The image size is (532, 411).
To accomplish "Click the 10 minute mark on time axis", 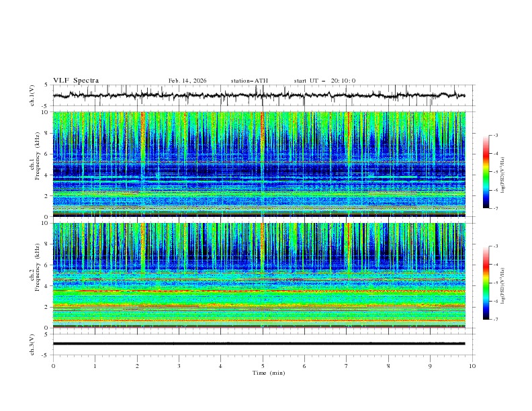I will (x=472, y=366).
